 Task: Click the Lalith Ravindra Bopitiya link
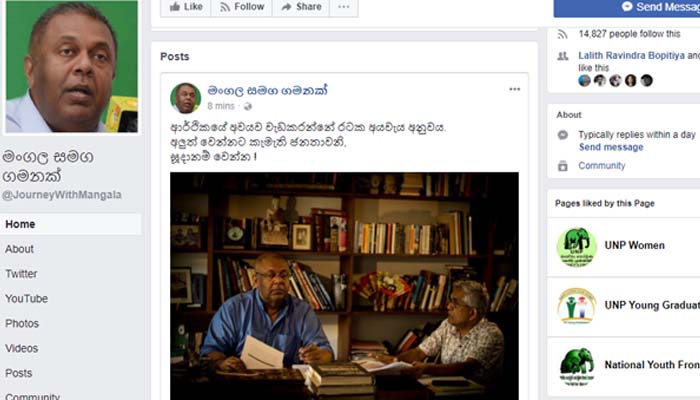click(631, 55)
